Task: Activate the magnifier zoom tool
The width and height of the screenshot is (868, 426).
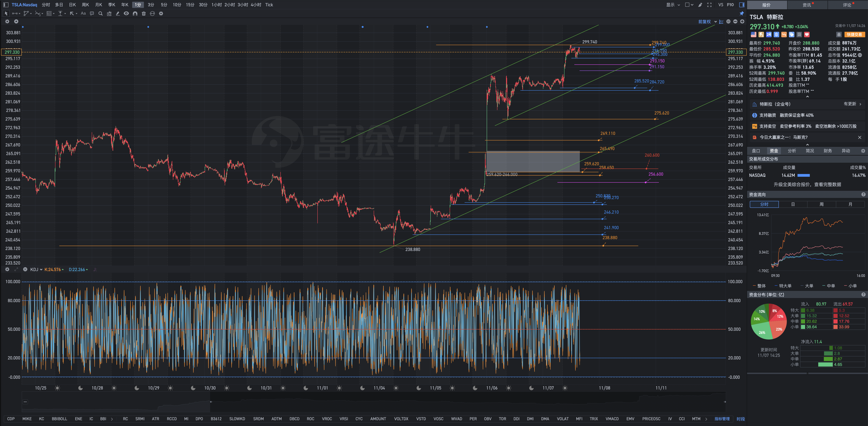Action: (100, 13)
